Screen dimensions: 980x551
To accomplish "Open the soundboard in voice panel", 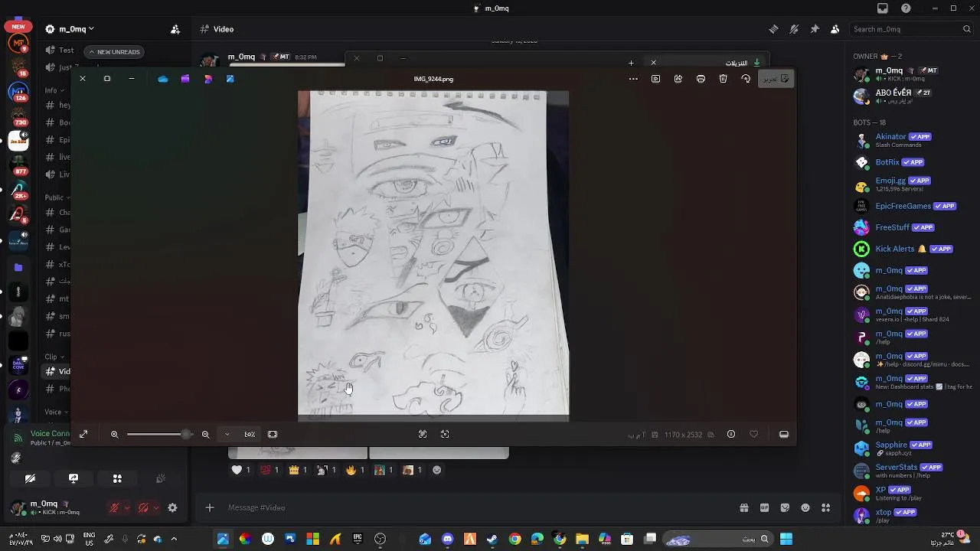I will (161, 478).
